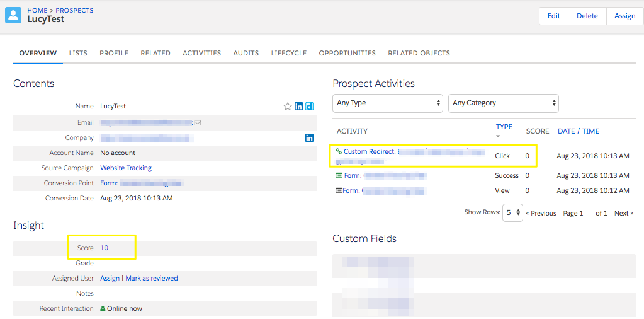Open the Any Category dropdown

pyautogui.click(x=504, y=103)
